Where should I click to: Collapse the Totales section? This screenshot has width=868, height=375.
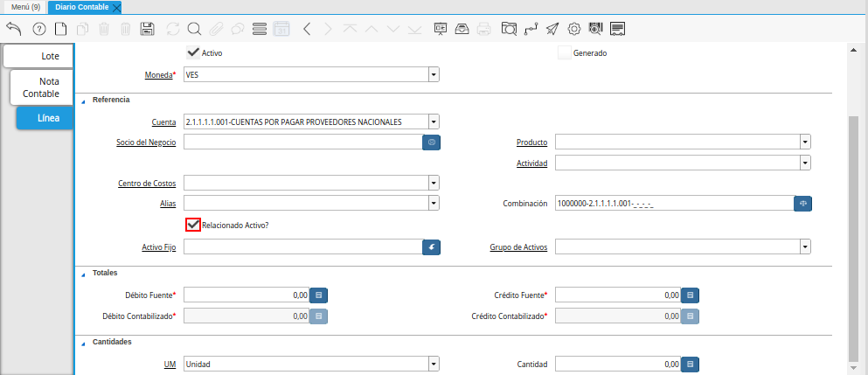pos(84,273)
